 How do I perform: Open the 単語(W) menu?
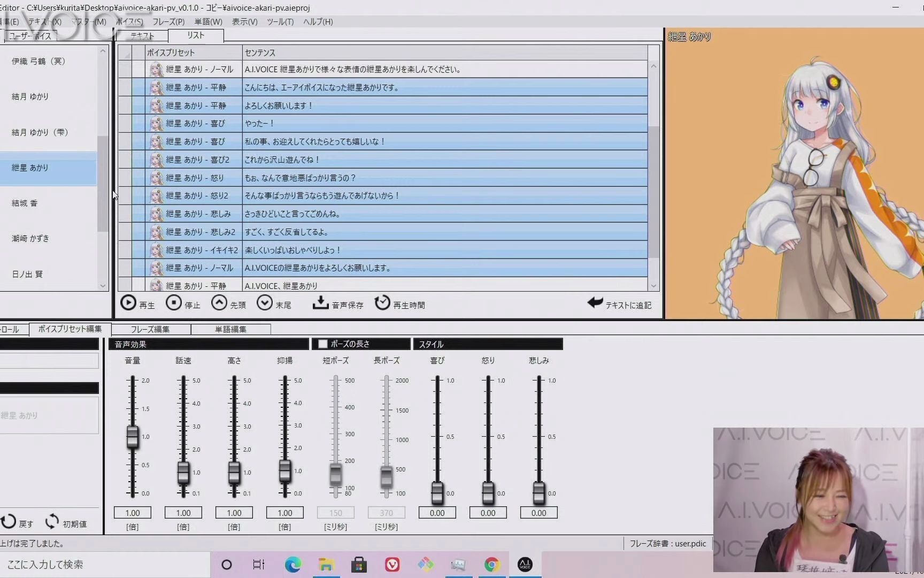tap(208, 21)
